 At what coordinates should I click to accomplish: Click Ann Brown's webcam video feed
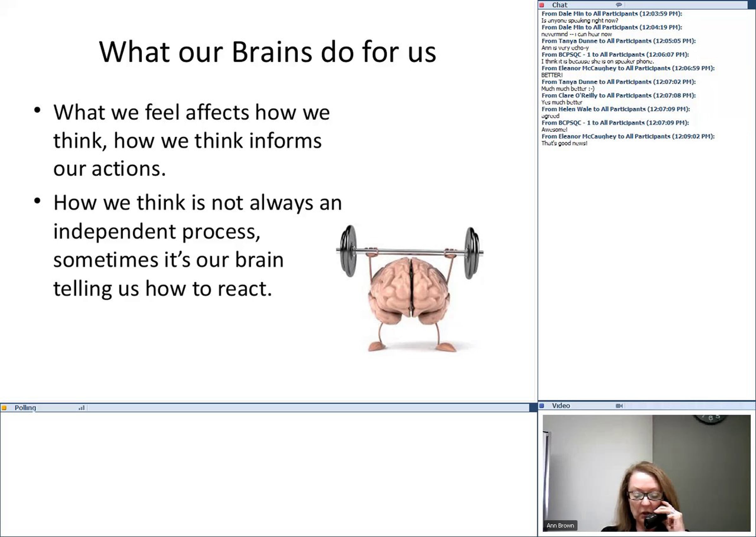point(646,473)
